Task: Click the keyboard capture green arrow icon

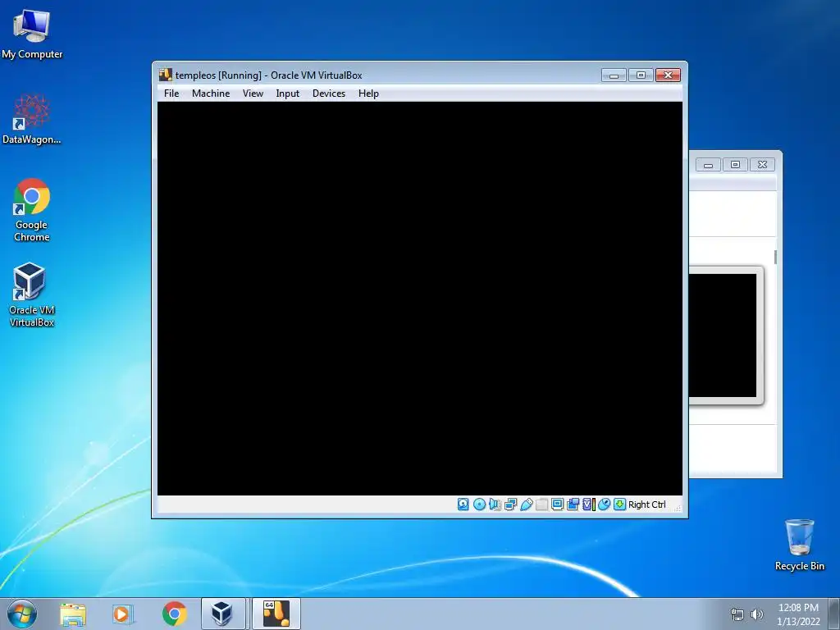Action: 620,504
